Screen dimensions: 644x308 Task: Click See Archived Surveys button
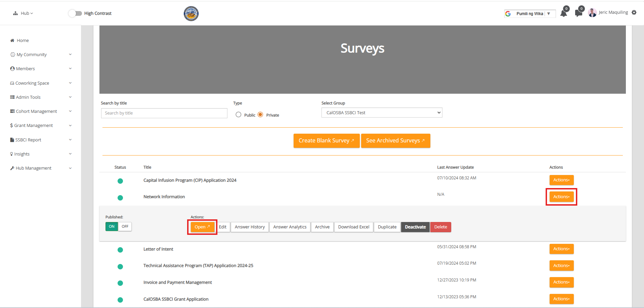tap(395, 141)
